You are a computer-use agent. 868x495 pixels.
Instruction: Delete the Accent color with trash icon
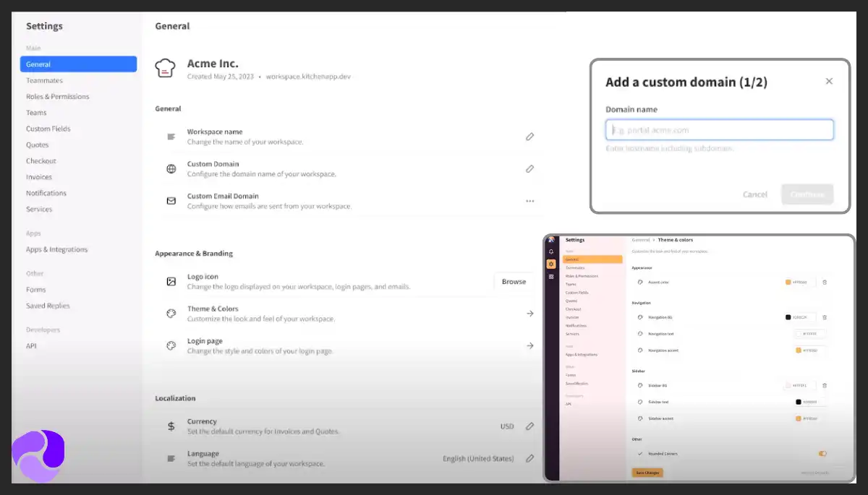pos(825,283)
